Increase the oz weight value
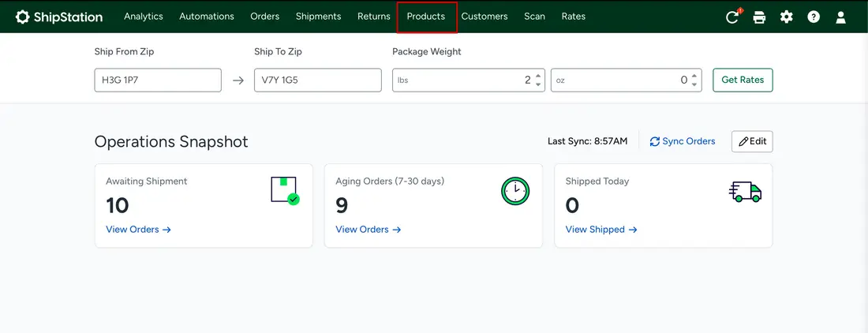 click(x=694, y=76)
